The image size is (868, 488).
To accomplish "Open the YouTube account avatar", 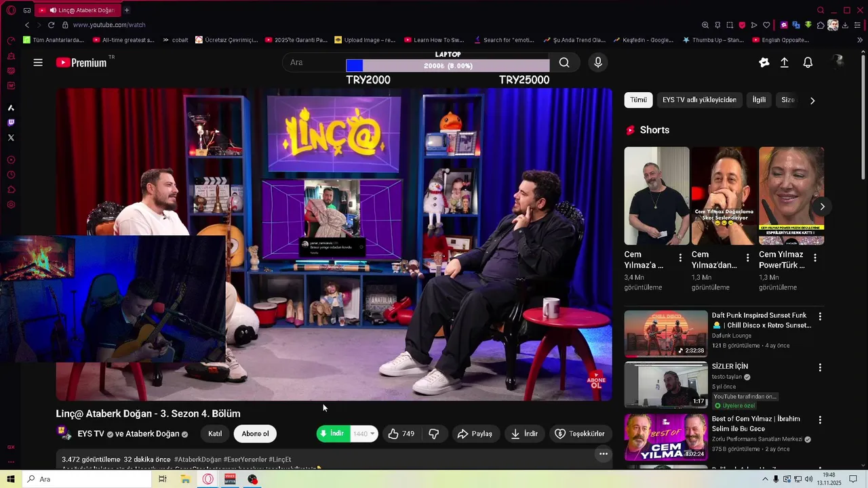I will [837, 62].
